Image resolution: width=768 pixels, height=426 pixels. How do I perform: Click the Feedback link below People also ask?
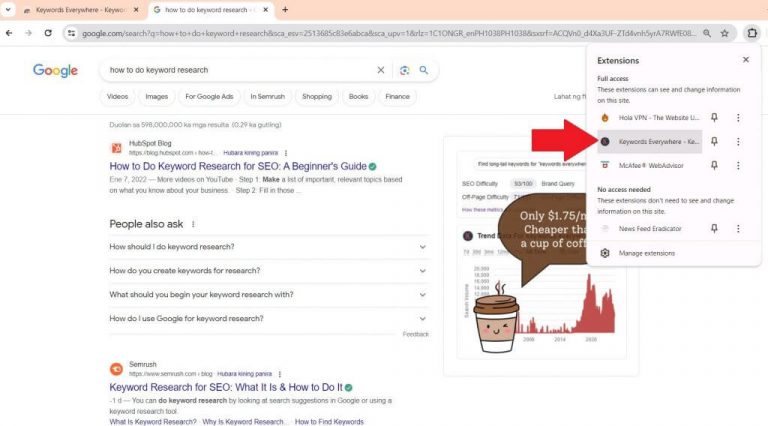[x=415, y=334]
